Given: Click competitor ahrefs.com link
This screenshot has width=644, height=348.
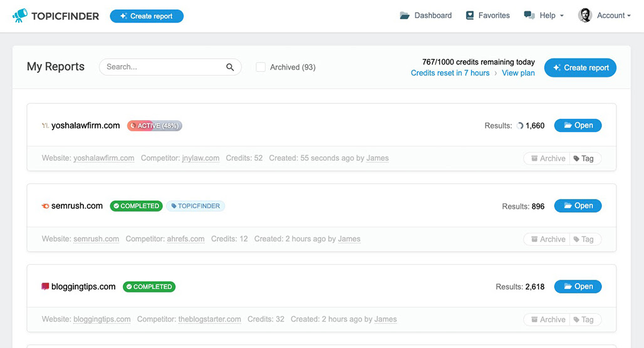Looking at the screenshot, I should point(185,239).
